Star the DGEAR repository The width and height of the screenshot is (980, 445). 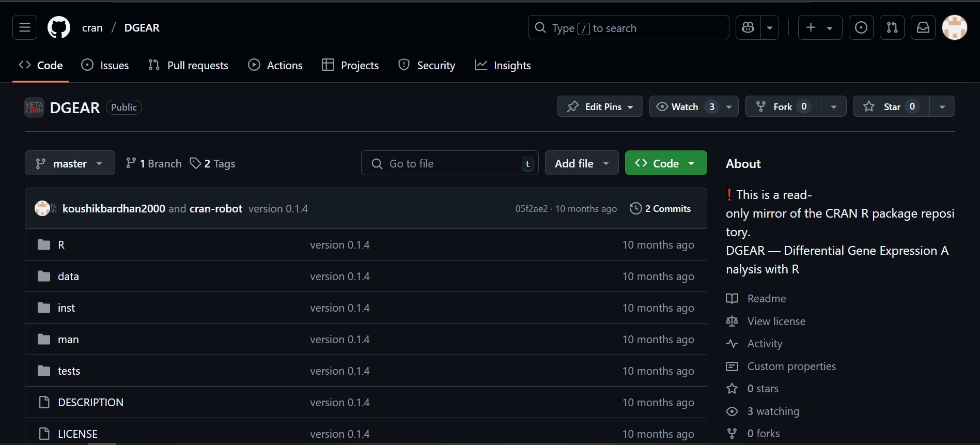coord(891,106)
